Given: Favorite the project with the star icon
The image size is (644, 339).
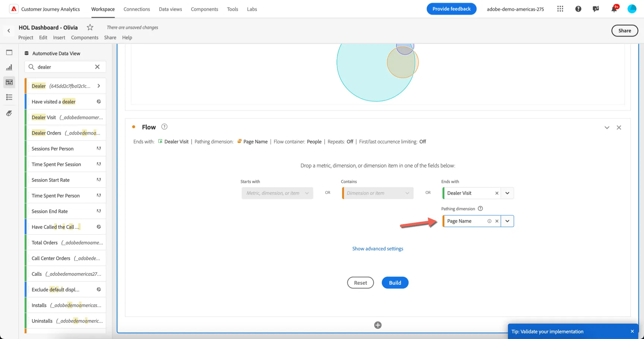Looking at the screenshot, I should tap(90, 27).
